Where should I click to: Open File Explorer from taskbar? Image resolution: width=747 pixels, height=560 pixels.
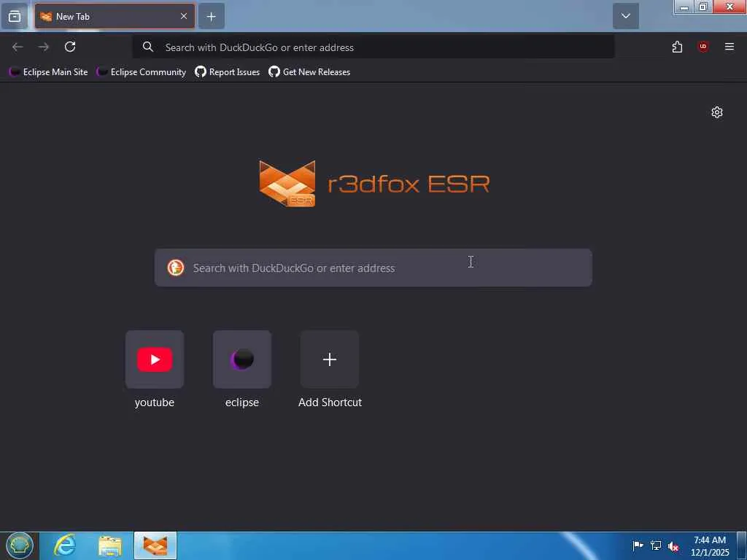(x=110, y=545)
